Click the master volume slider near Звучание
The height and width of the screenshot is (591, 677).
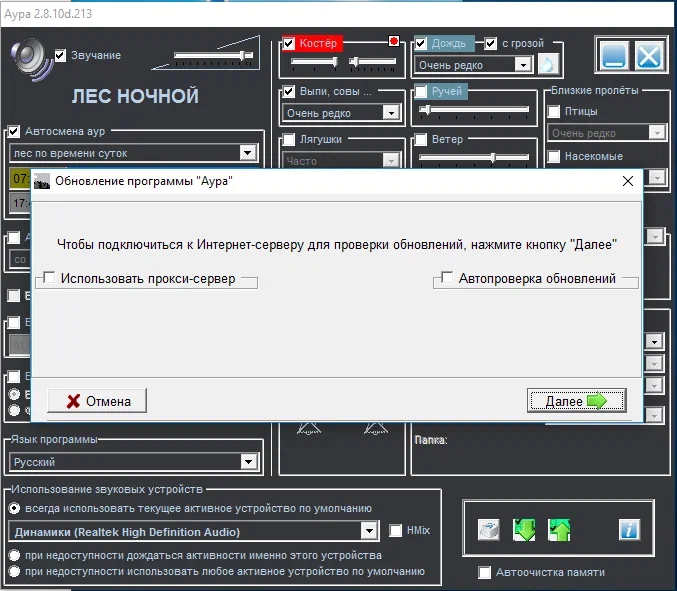(x=212, y=56)
